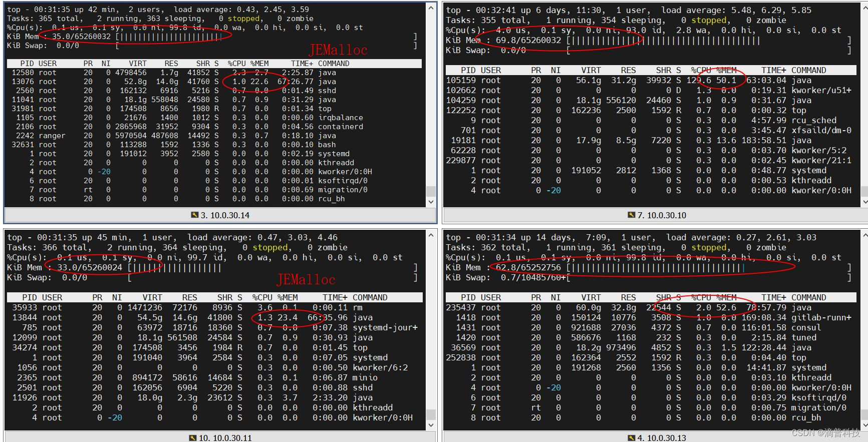Click scroll-up arrow in 10.0.30.11 pane

click(x=431, y=235)
